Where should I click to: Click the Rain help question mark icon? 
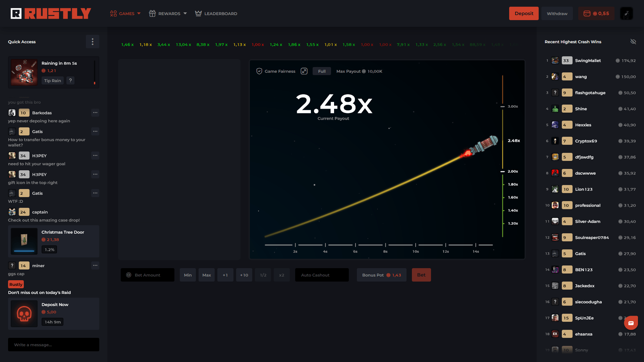(x=70, y=80)
